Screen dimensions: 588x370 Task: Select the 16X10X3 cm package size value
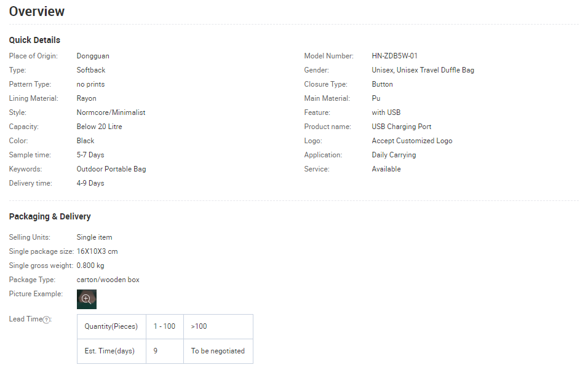click(97, 251)
